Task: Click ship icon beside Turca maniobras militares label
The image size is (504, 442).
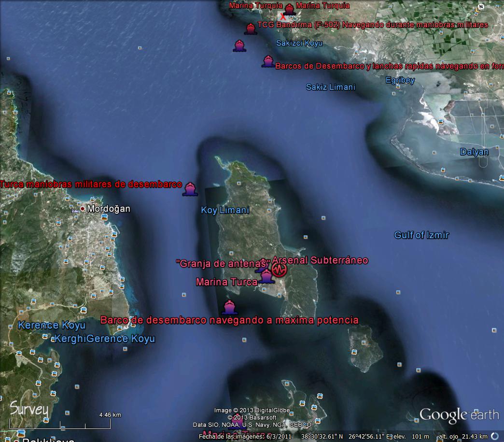Action: 190,189
